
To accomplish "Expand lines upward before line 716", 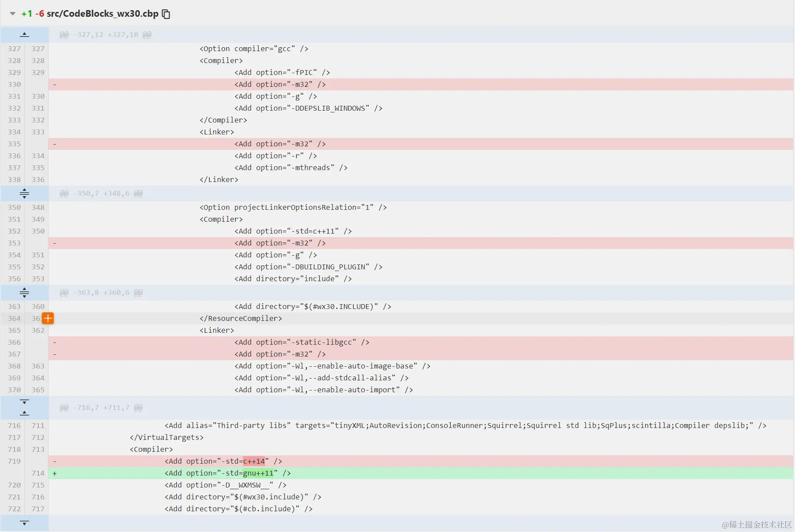I will 24,413.
